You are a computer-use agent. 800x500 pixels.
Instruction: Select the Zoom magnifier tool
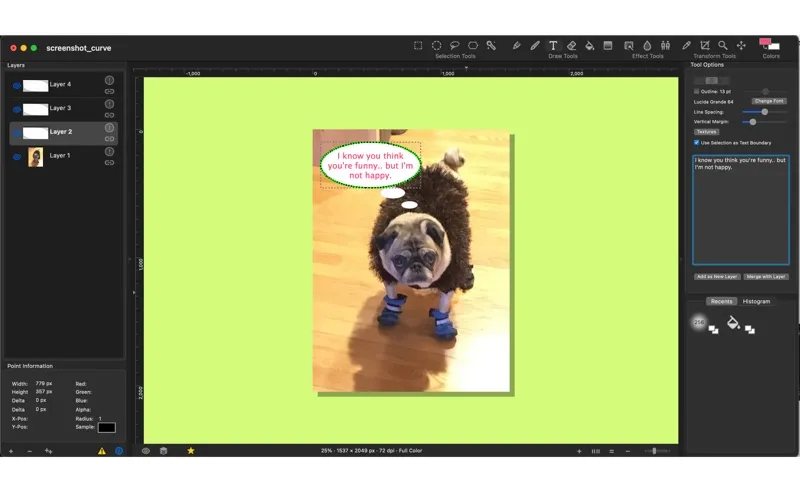coord(723,45)
